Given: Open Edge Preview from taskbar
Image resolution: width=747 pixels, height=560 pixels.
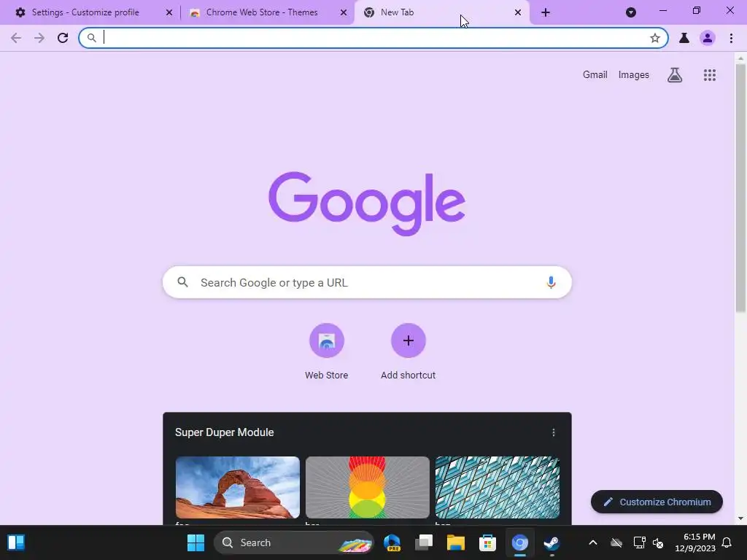Looking at the screenshot, I should tap(392, 542).
